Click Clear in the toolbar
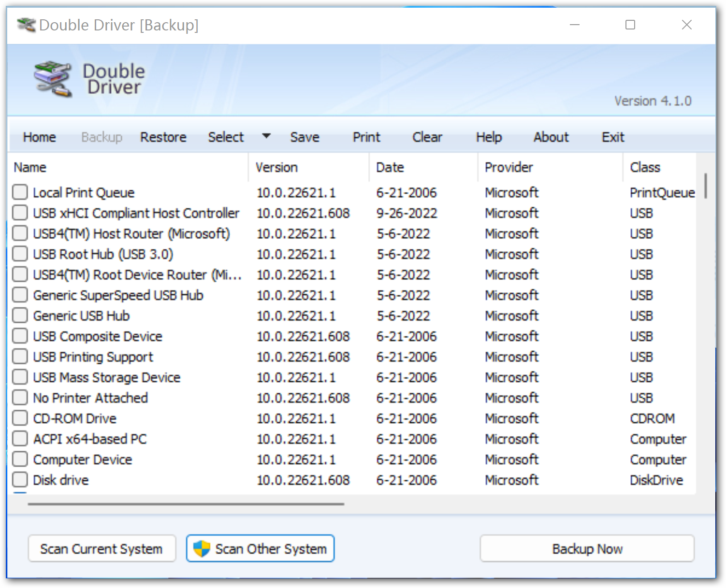726x588 pixels. [x=427, y=137]
